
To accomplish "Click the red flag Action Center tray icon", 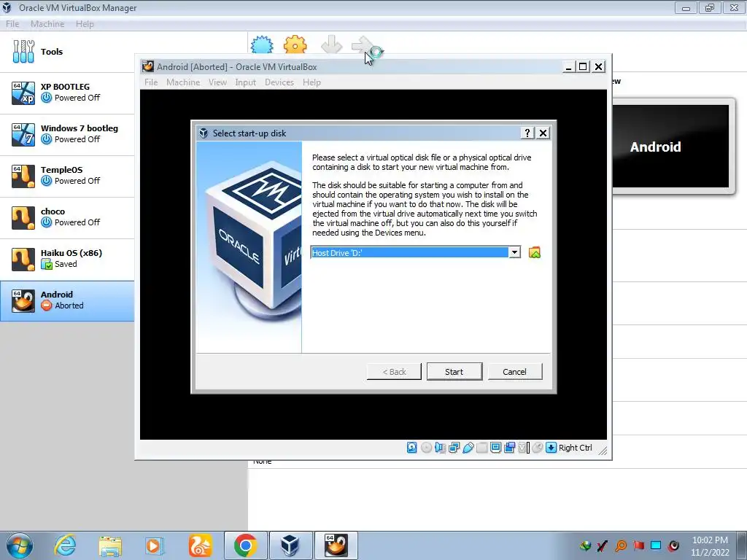I will pos(638,545).
